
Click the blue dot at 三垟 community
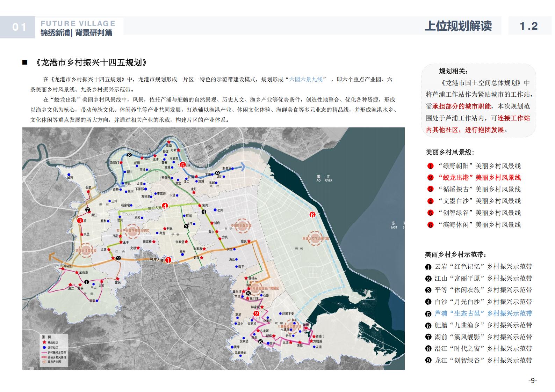(109, 201)
